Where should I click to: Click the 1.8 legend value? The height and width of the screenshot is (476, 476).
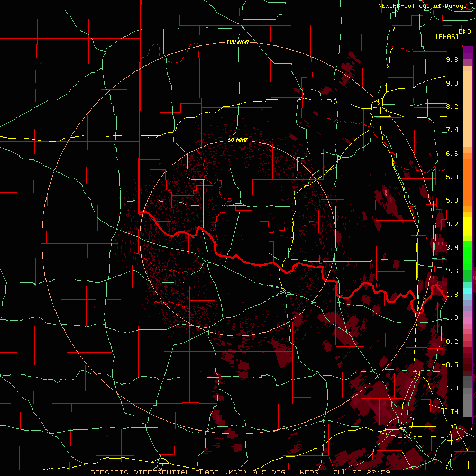[452, 295]
